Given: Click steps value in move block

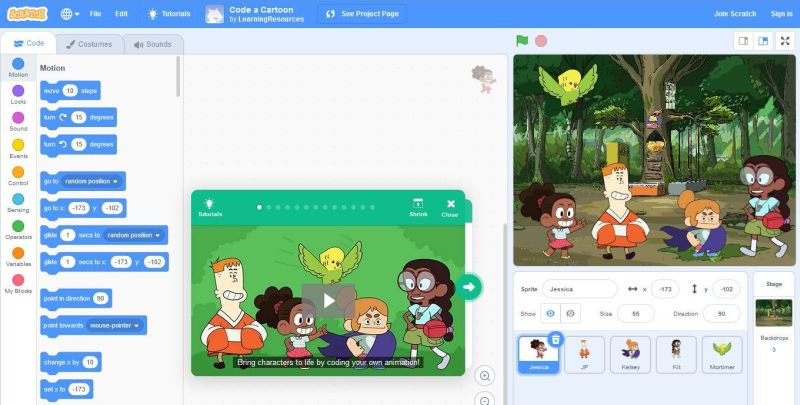Looking at the screenshot, I should 70,91.
